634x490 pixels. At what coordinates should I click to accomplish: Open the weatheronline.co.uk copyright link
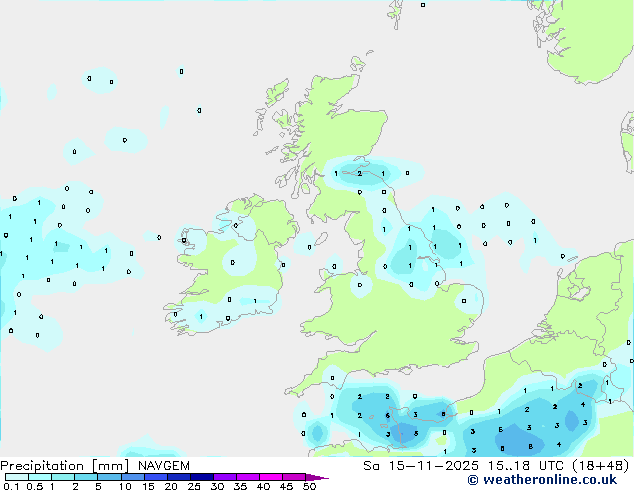tap(542, 480)
